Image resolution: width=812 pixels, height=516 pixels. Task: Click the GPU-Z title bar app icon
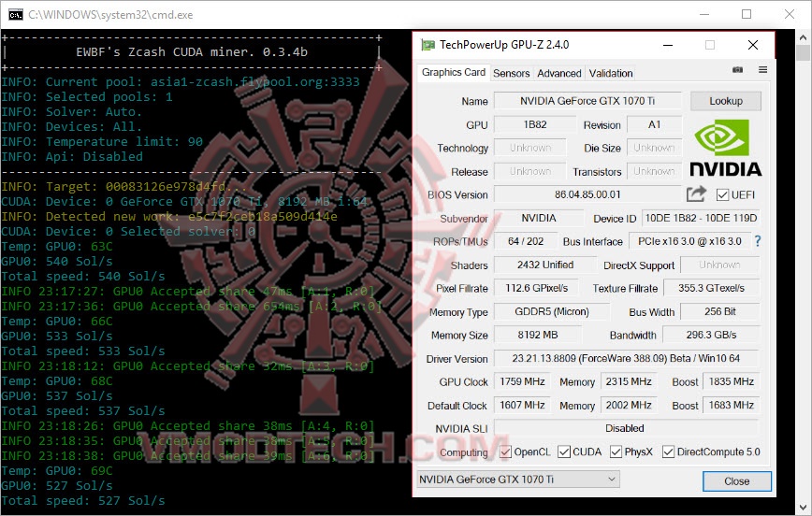coord(428,45)
